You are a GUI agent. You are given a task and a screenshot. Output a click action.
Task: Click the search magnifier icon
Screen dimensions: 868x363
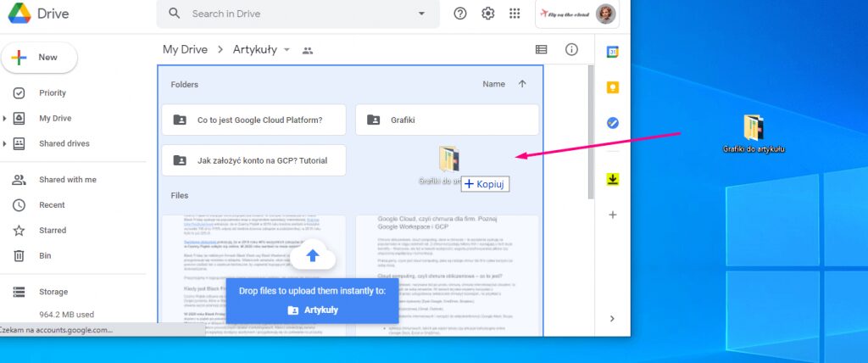tap(174, 14)
